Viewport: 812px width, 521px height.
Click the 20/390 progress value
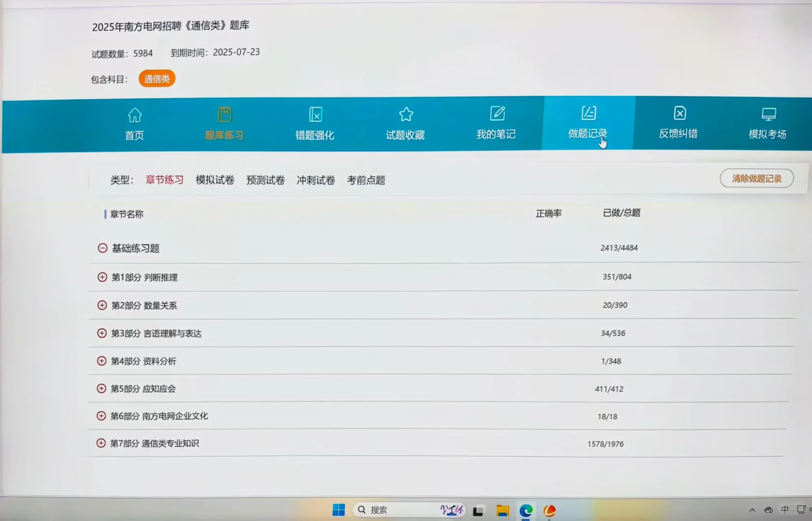[615, 305]
